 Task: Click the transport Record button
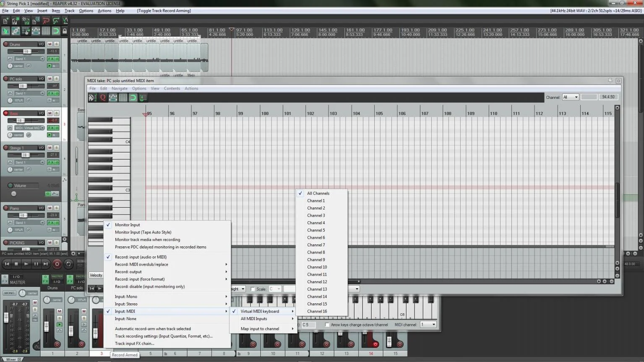click(57, 264)
